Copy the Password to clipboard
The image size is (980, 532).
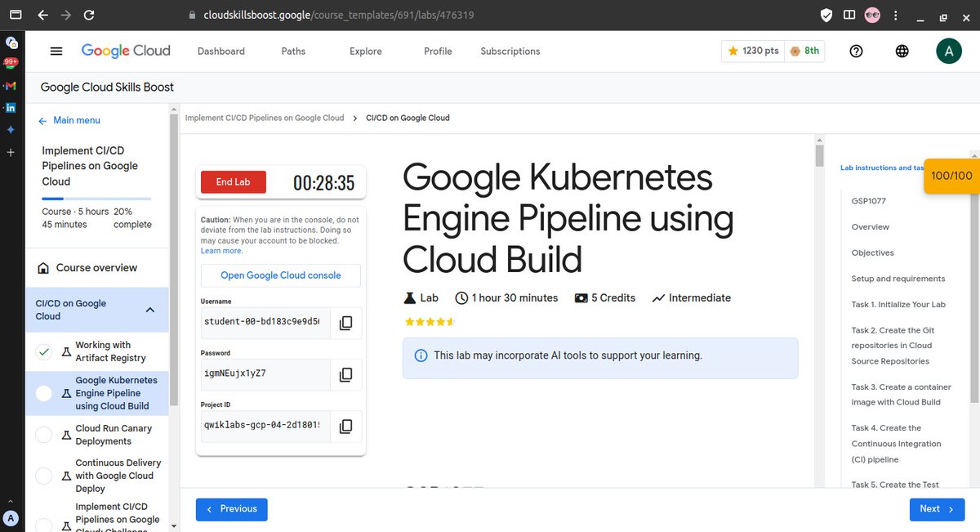tap(345, 374)
